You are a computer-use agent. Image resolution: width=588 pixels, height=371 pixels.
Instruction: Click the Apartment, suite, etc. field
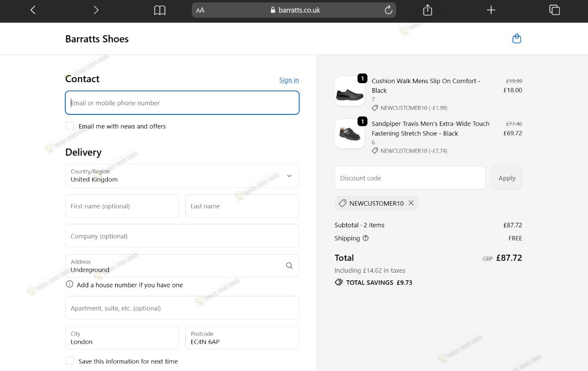[182, 308]
